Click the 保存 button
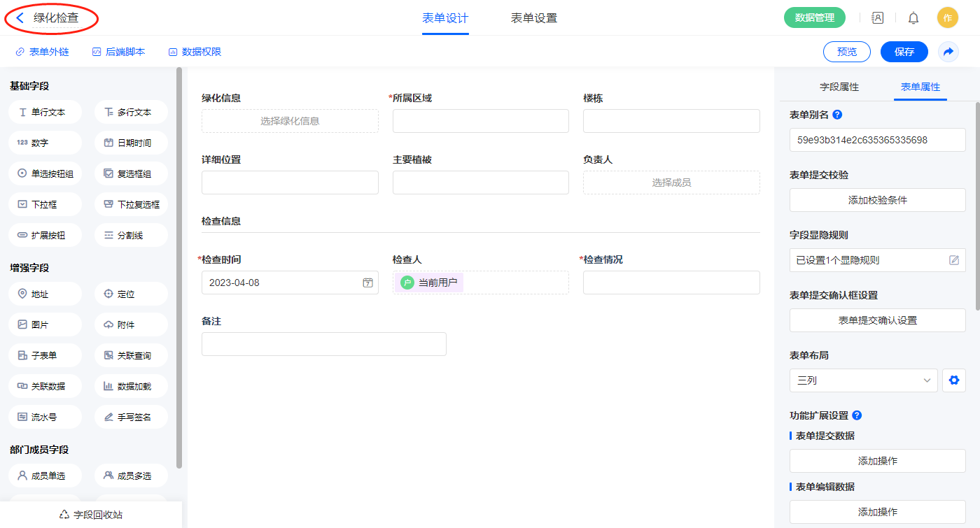The height and width of the screenshot is (528, 980). click(904, 52)
